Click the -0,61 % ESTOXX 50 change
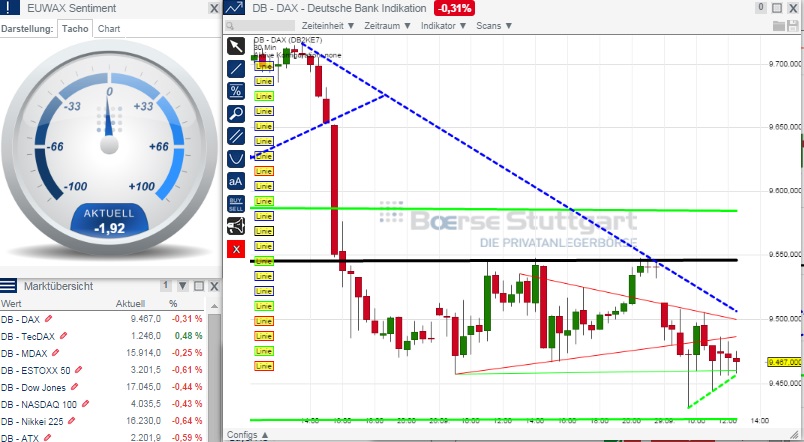Screen dimensions: 804x442 (187, 370)
